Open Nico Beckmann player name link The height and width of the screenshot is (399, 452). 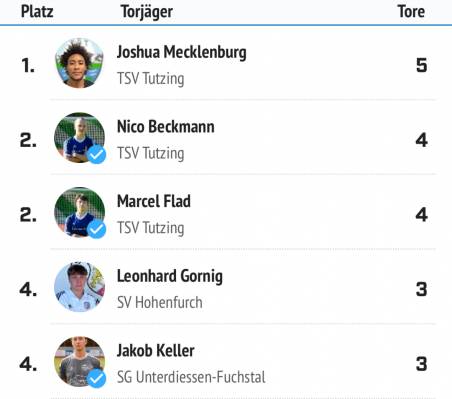pyautogui.click(x=166, y=127)
